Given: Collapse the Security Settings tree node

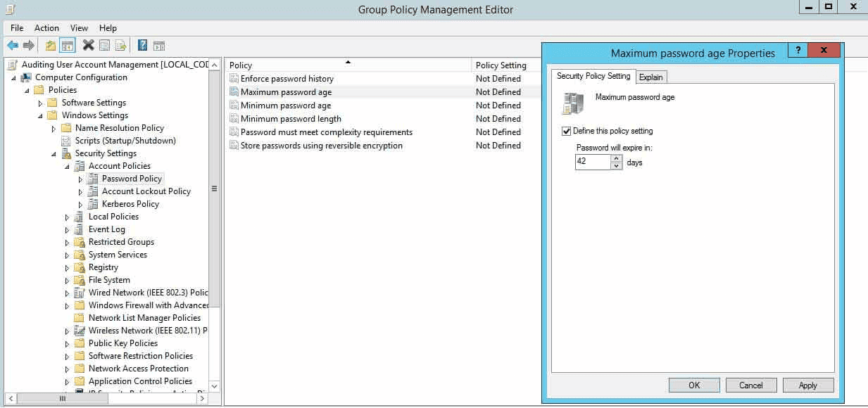Looking at the screenshot, I should point(54,154).
